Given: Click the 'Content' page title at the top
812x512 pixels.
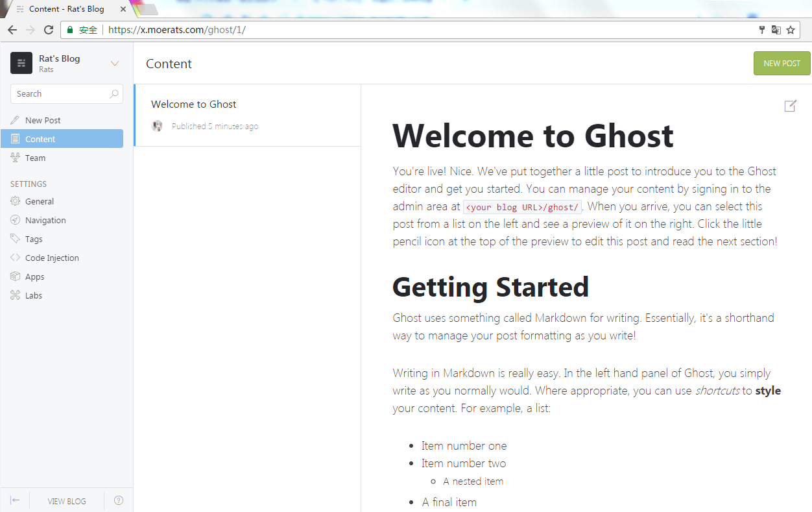Looking at the screenshot, I should tap(169, 64).
